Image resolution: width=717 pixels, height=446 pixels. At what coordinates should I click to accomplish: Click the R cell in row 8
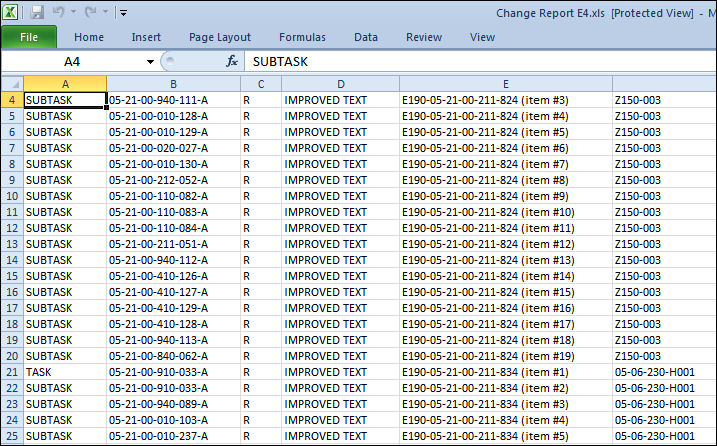(261, 164)
